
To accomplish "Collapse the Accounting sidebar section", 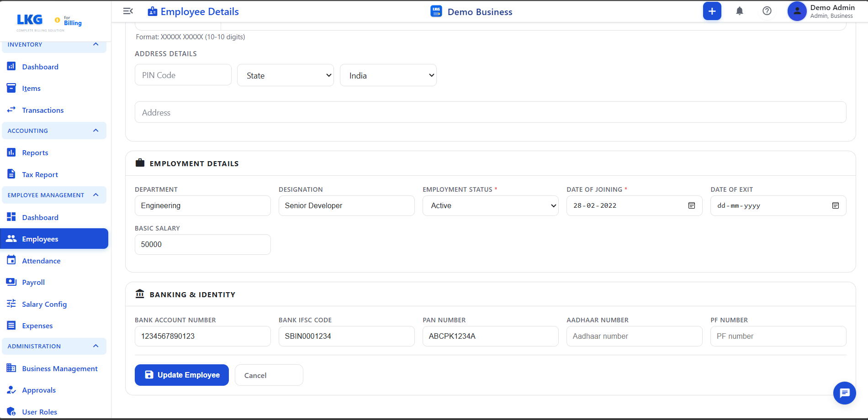I will pos(96,131).
